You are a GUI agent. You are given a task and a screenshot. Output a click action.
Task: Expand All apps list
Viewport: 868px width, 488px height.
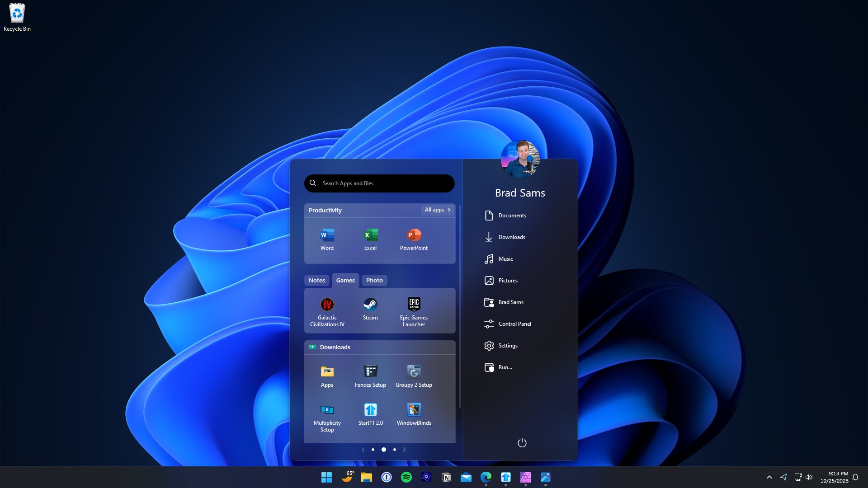point(438,210)
